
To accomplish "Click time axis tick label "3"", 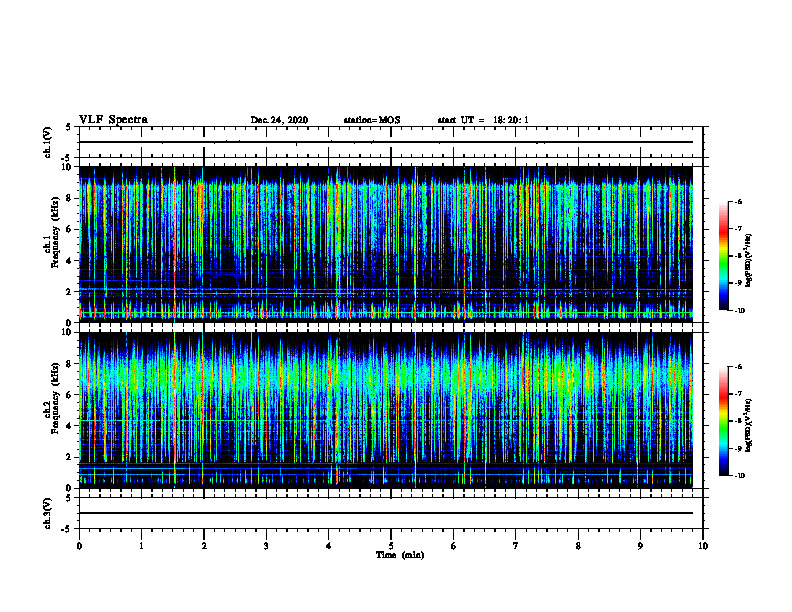I will point(266,546).
